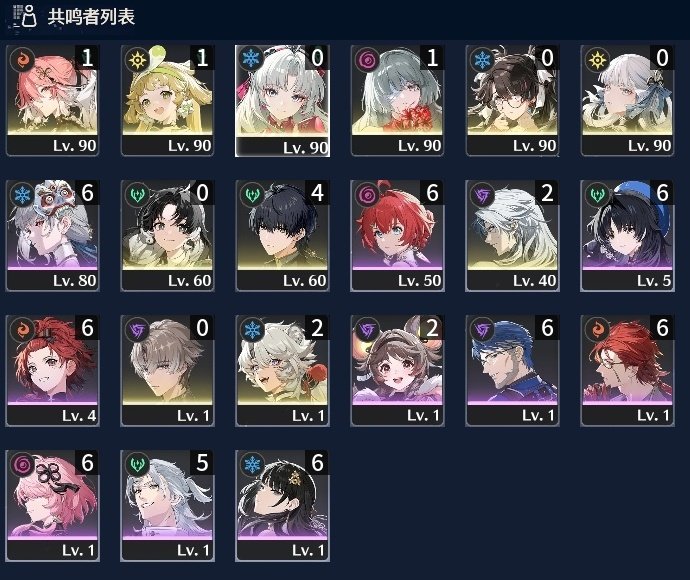Click the electro icon on blue-haired Lv. 1 card
690x580 pixels.
coord(482,330)
